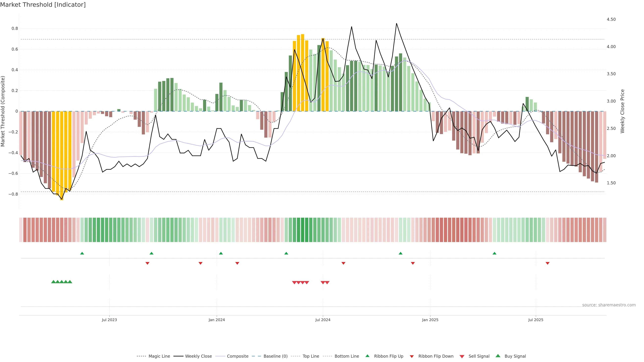Click the Ribbon Flip Up legend triangle icon

click(367, 356)
